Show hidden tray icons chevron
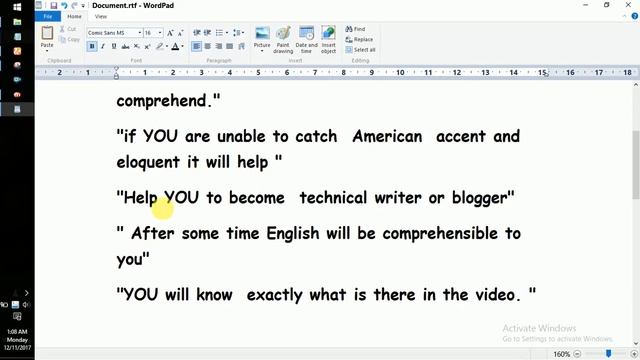Image resolution: width=640 pixels, height=360 pixels. click(27, 293)
